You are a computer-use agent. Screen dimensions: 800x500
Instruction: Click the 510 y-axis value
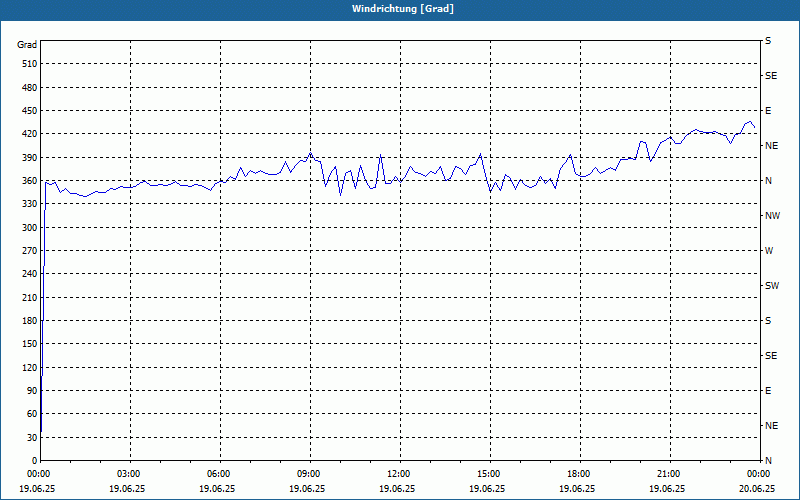[30, 64]
